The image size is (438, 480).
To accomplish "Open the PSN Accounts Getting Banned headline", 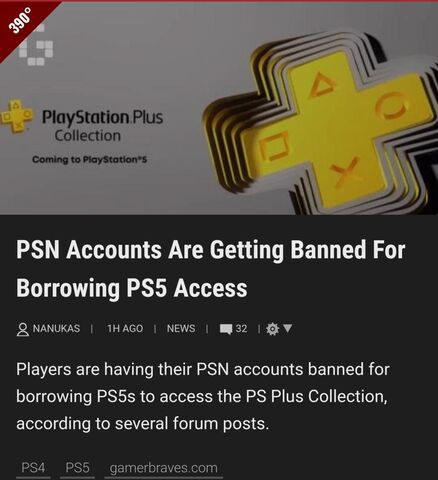I will point(211,269).
